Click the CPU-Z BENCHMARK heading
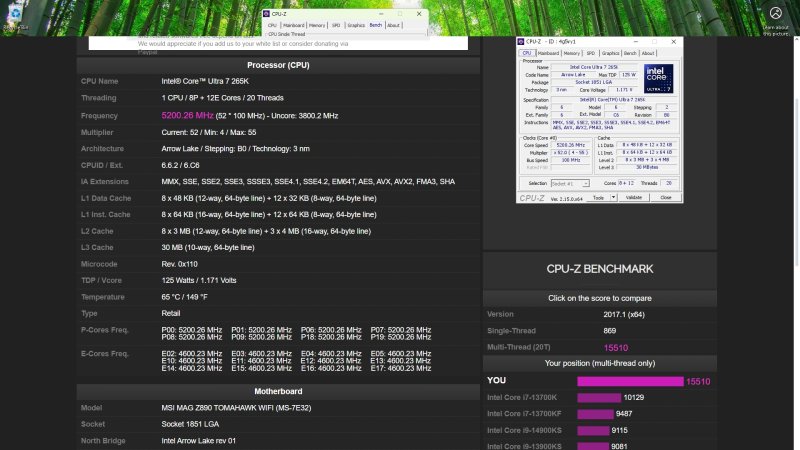 (599, 269)
